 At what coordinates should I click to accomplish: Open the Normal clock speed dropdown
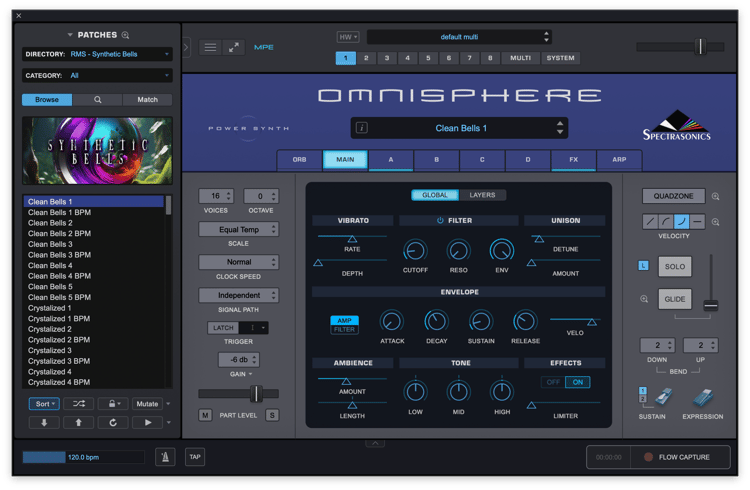coord(239,262)
